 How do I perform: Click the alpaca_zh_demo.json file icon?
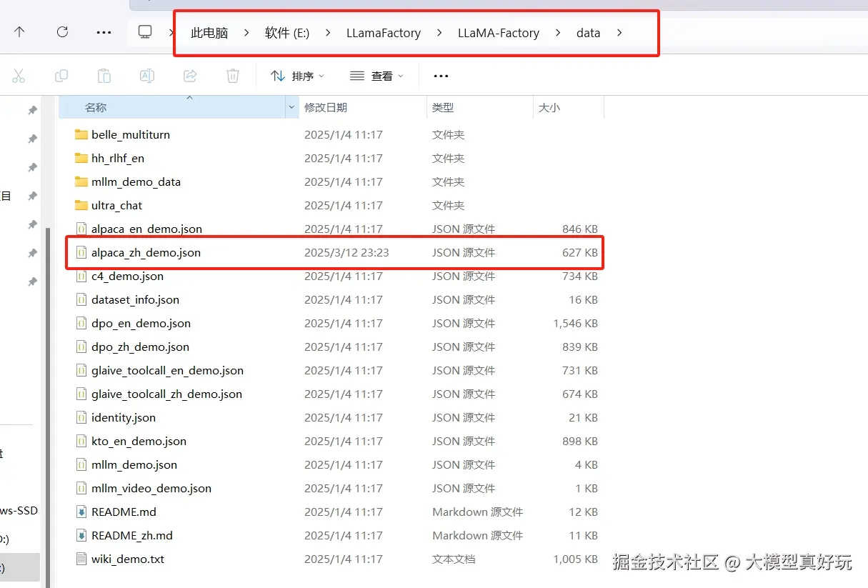(81, 252)
